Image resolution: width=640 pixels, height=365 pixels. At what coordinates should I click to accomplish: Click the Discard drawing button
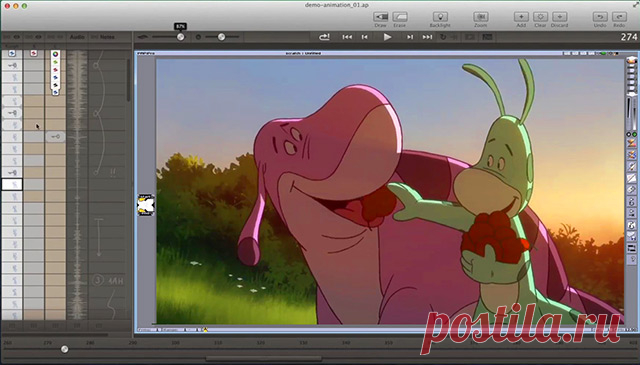[560, 17]
